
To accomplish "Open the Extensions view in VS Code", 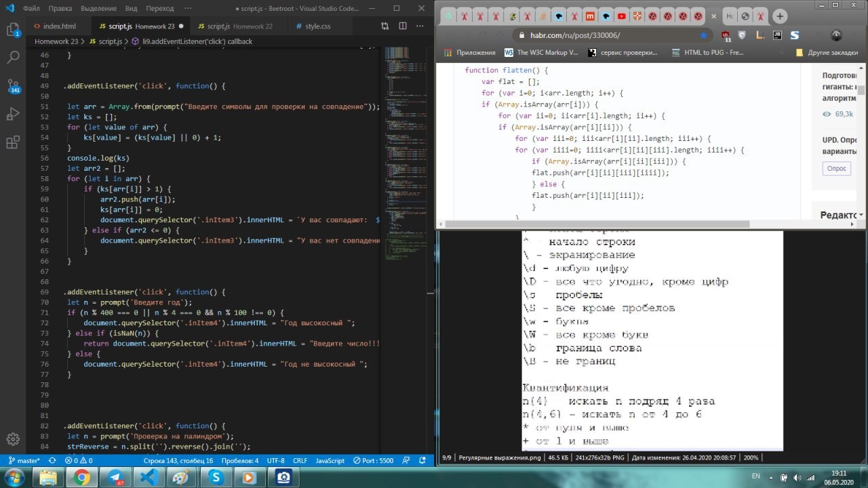I will coord(13,142).
